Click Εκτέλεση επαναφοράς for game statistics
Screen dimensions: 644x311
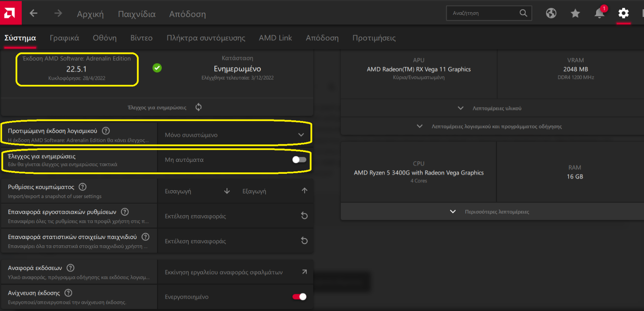click(x=235, y=241)
